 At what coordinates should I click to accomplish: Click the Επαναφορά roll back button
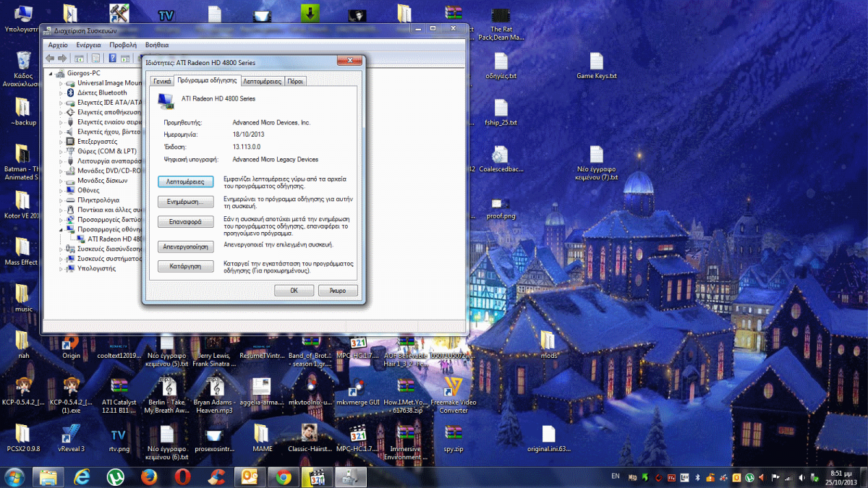tap(185, 222)
